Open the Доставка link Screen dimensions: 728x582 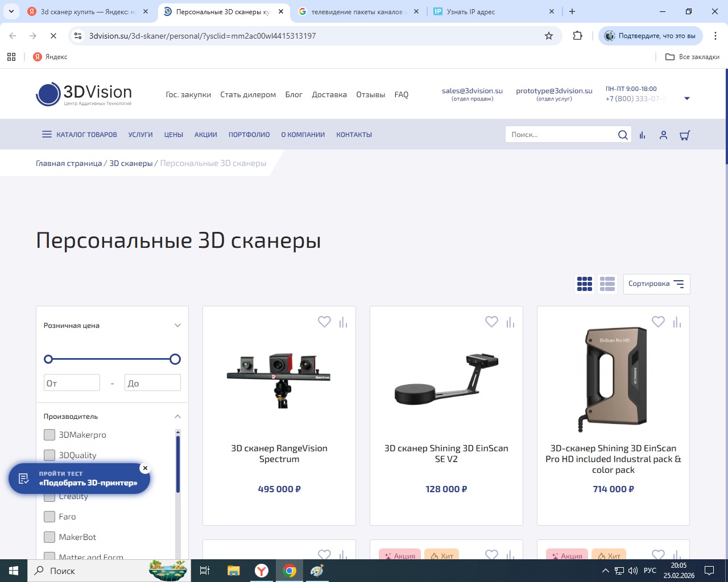point(329,95)
